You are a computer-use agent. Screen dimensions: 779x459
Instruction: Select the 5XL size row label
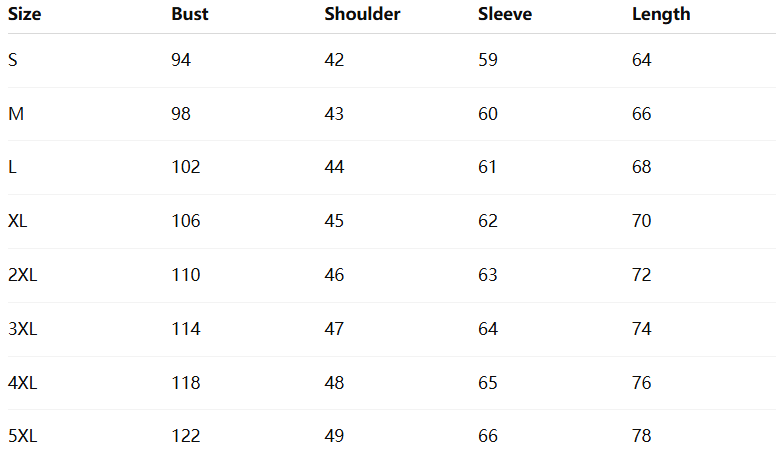22,436
